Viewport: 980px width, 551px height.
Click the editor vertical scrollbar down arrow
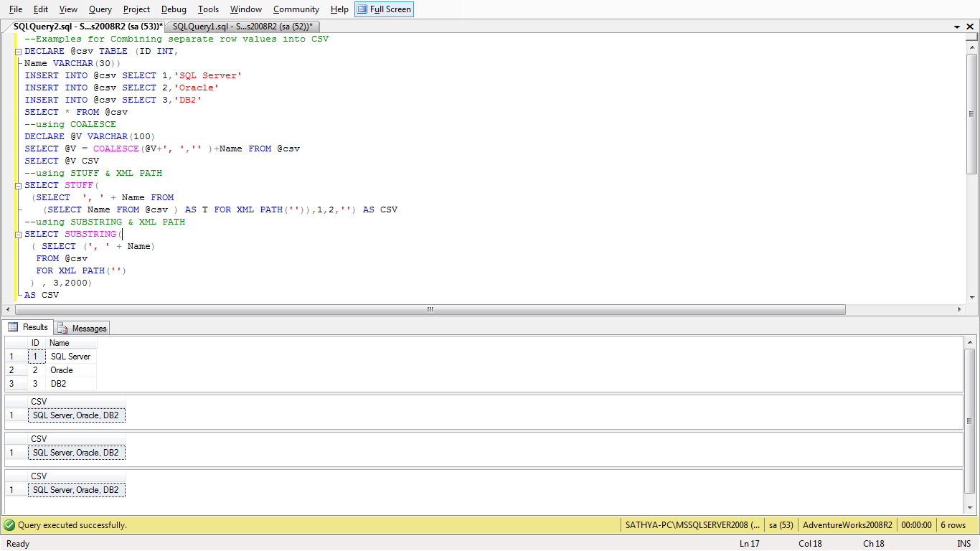(972, 297)
